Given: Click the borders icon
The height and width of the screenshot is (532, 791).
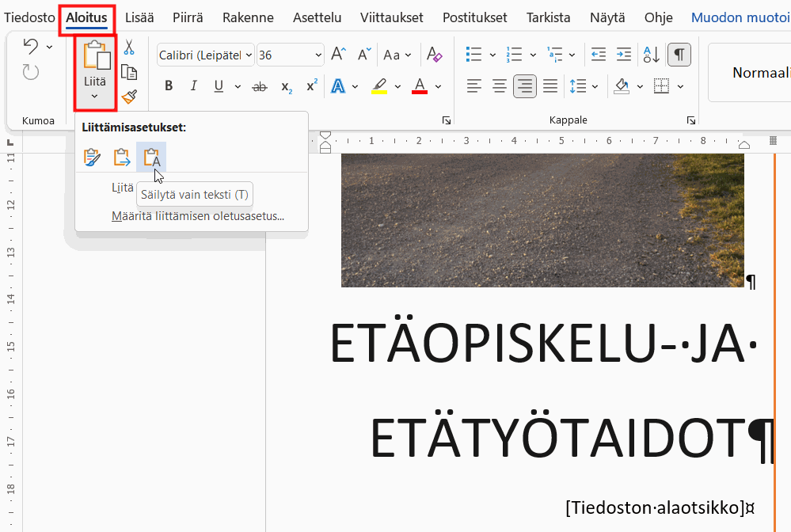Looking at the screenshot, I should click(x=661, y=86).
